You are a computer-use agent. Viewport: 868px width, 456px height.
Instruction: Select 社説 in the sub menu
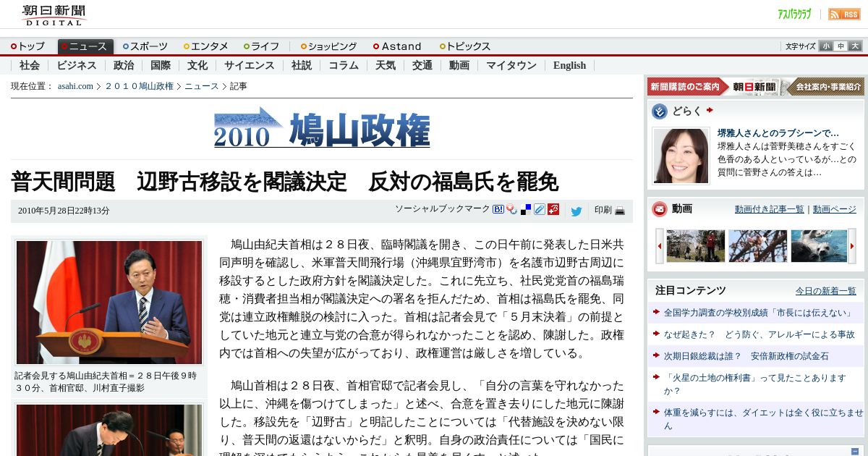tap(302, 65)
